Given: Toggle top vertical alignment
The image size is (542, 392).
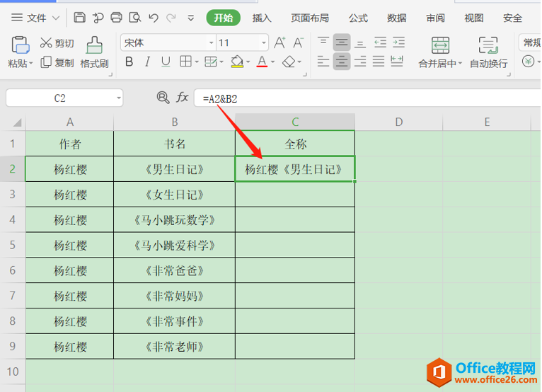Looking at the screenshot, I should point(323,42).
